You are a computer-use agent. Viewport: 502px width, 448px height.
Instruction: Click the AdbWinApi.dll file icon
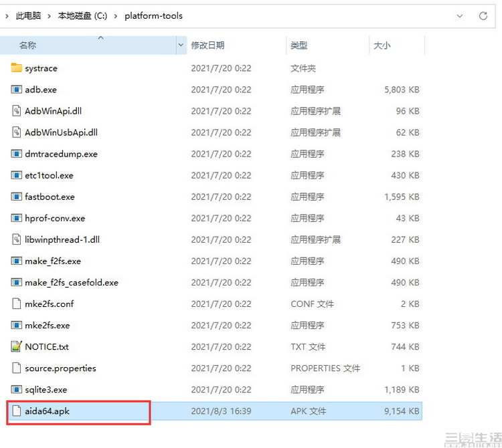tap(16, 110)
